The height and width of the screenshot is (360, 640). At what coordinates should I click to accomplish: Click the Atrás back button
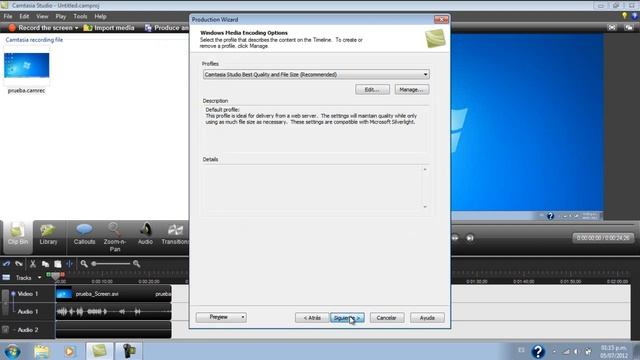[x=312, y=318]
